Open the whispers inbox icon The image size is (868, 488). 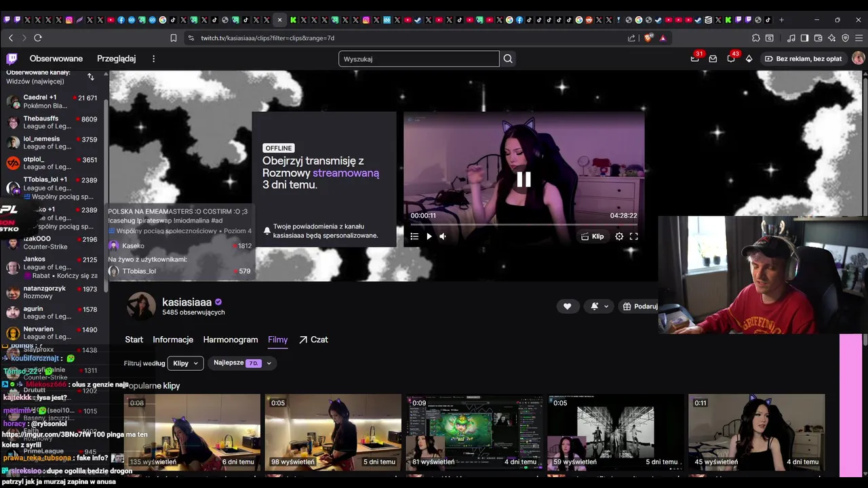click(713, 59)
